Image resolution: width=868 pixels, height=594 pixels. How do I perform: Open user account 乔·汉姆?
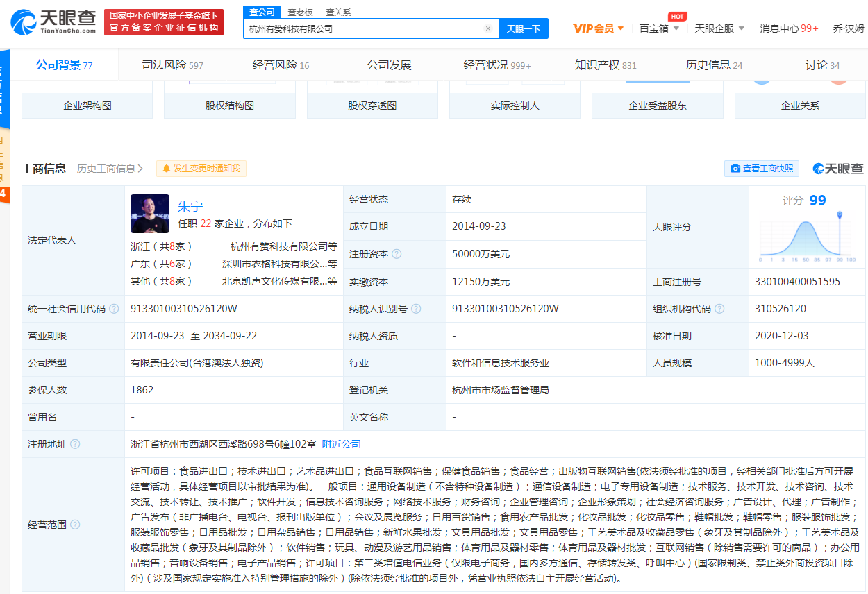coord(849,28)
